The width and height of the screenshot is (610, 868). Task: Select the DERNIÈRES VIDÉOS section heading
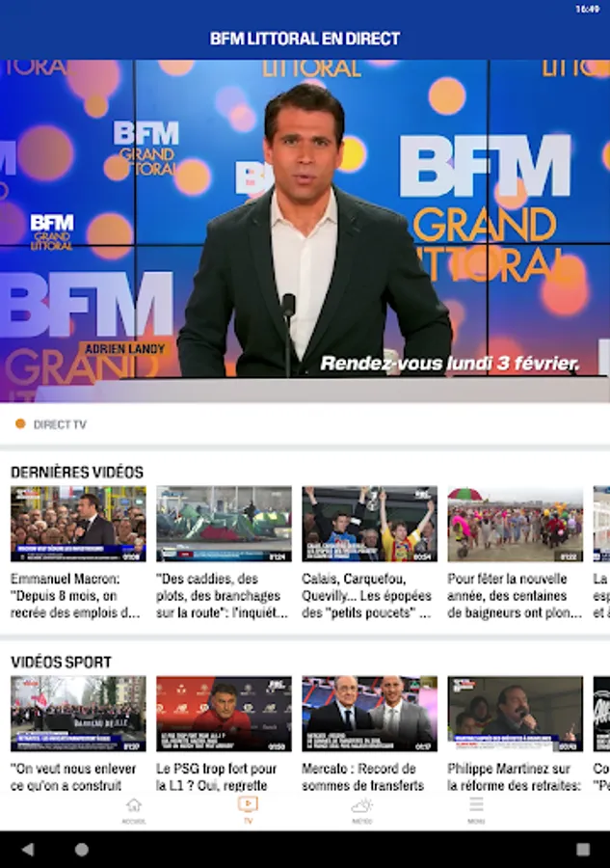point(77,473)
